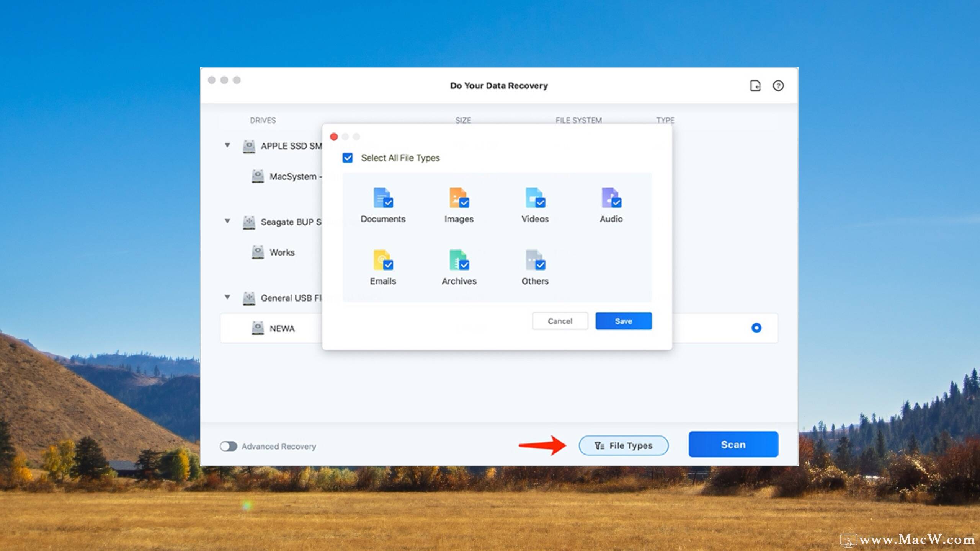The height and width of the screenshot is (551, 980).
Task: Select the NEWA drive radio button
Action: coord(756,328)
